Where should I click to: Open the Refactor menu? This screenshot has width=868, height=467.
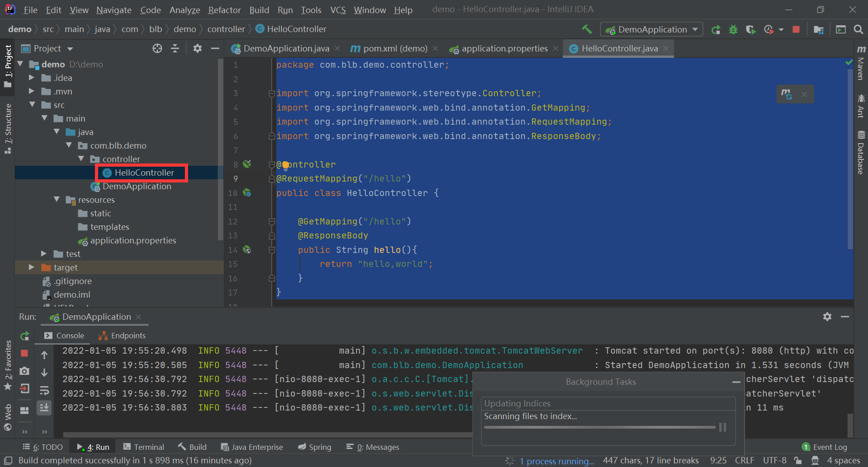pos(224,10)
